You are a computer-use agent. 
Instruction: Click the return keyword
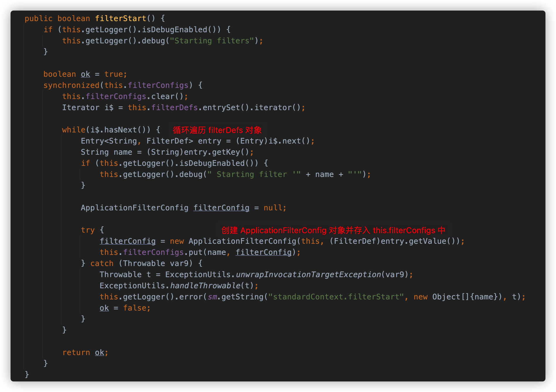click(76, 352)
